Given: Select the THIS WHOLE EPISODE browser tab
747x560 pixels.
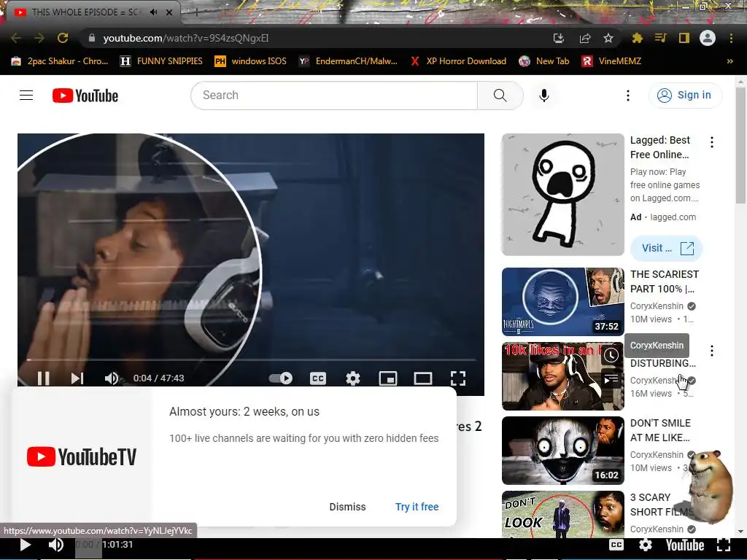Looking at the screenshot, I should (x=86, y=12).
